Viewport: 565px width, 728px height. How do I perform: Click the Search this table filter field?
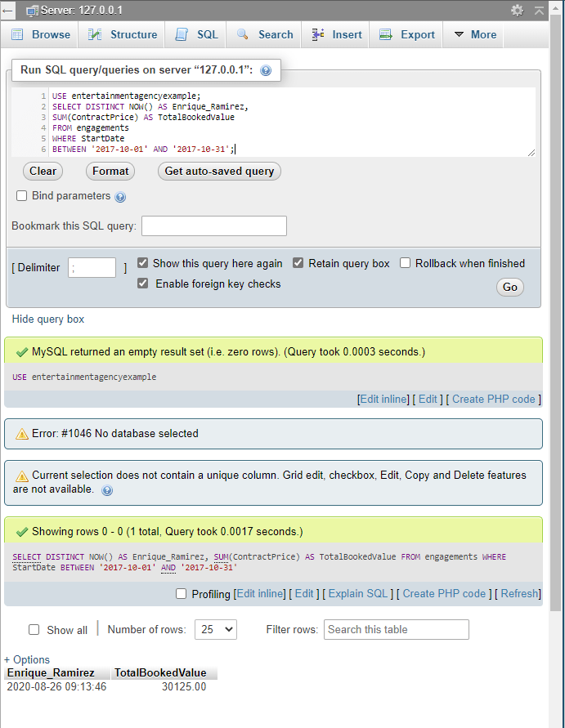(x=397, y=630)
